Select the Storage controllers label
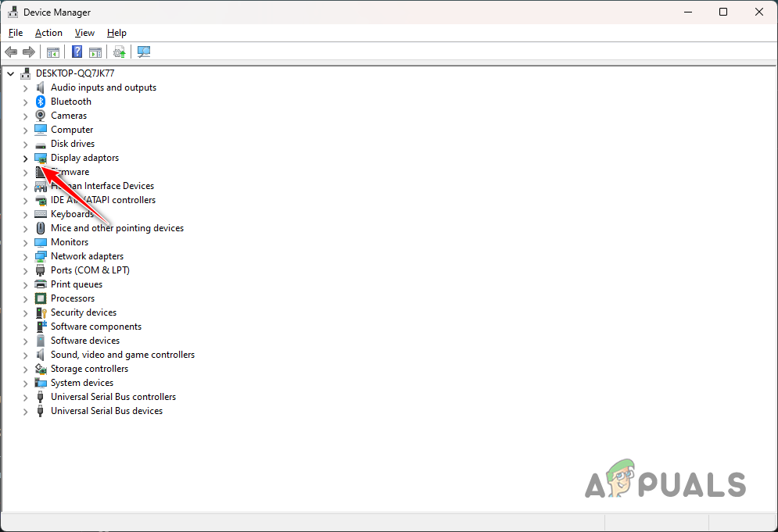The image size is (778, 532). [x=89, y=369]
